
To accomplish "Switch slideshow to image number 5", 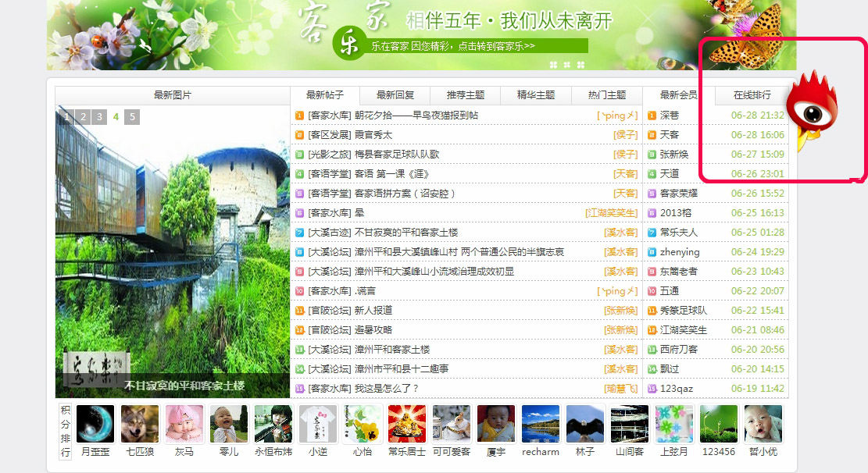I will [132, 117].
